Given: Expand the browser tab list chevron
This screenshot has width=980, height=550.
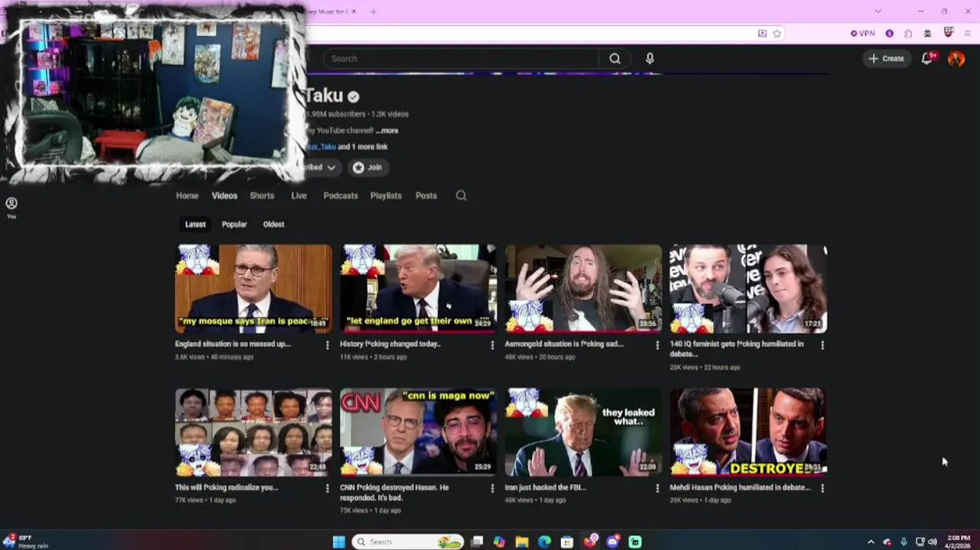Looking at the screenshot, I should [x=878, y=11].
